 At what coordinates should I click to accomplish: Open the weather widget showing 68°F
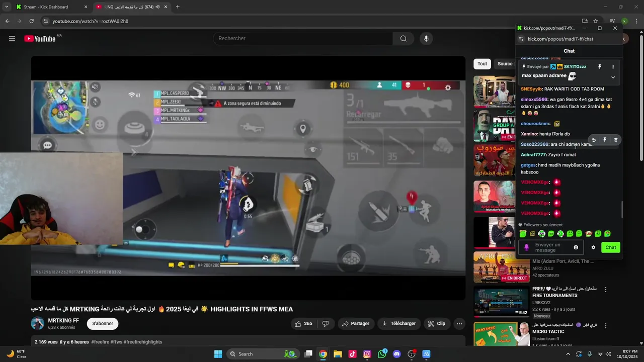coord(16,354)
